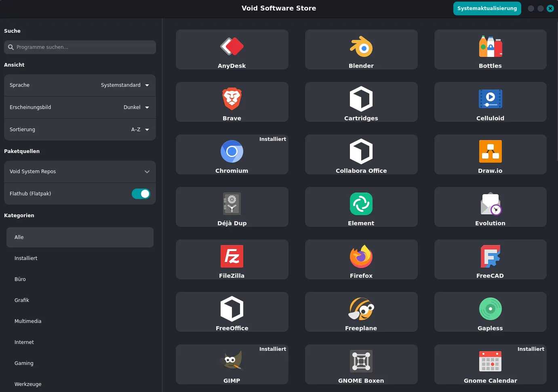Open the Celluloid player icon
Screen dimensions: 558x392
(x=490, y=99)
